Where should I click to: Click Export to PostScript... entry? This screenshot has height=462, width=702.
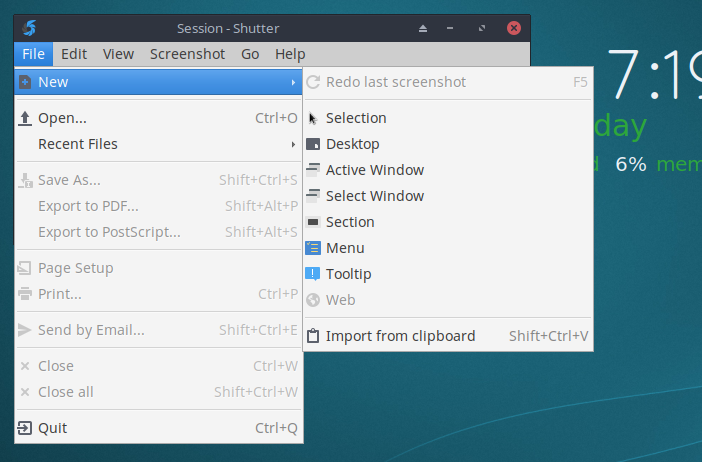[x=158, y=232]
